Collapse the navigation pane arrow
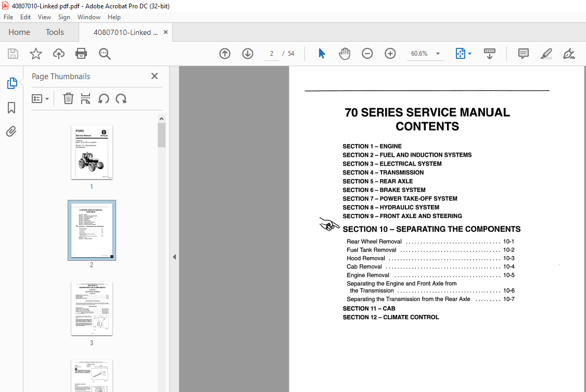 [174, 257]
